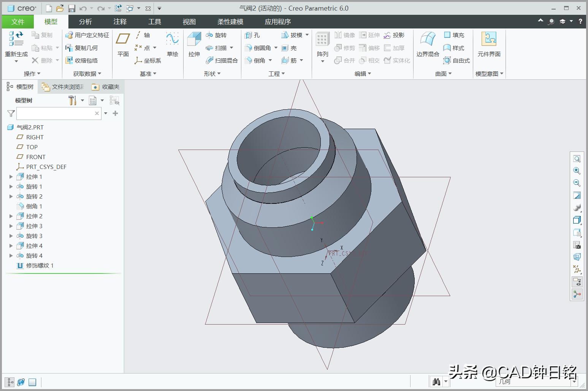588x391 pixels.
Task: Expand the 旋转 4 tree node
Action: point(11,255)
